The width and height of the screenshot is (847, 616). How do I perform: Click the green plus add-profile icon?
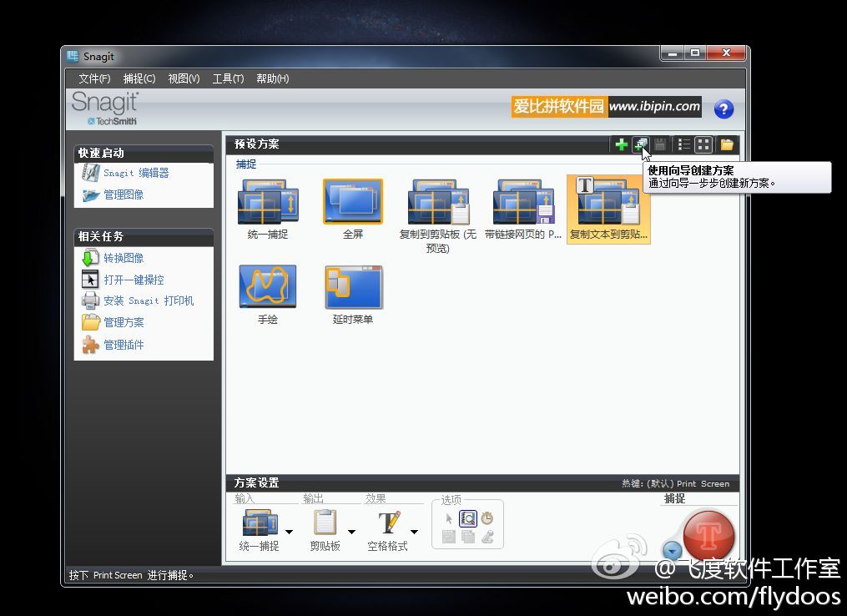pyautogui.click(x=621, y=144)
